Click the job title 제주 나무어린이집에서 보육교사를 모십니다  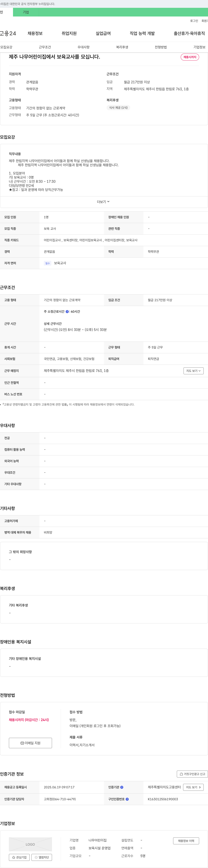tap(55, 57)
